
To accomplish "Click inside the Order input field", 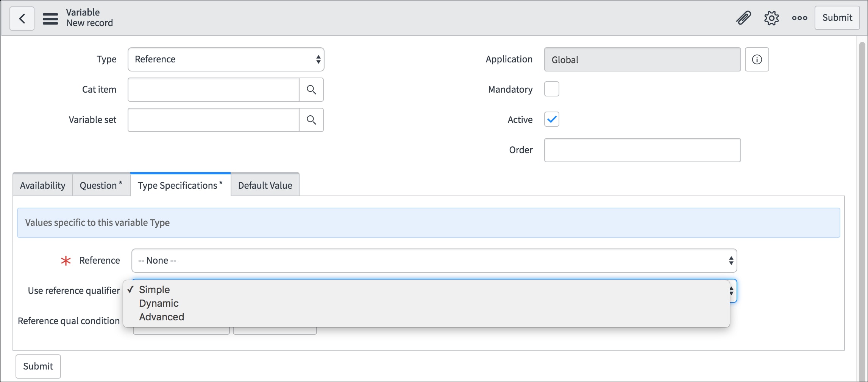I will click(x=642, y=150).
